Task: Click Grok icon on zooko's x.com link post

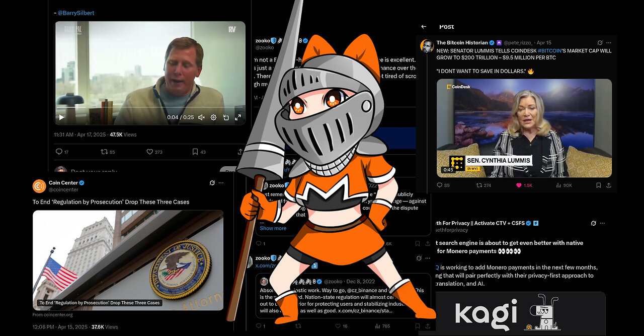Action: coord(419,258)
